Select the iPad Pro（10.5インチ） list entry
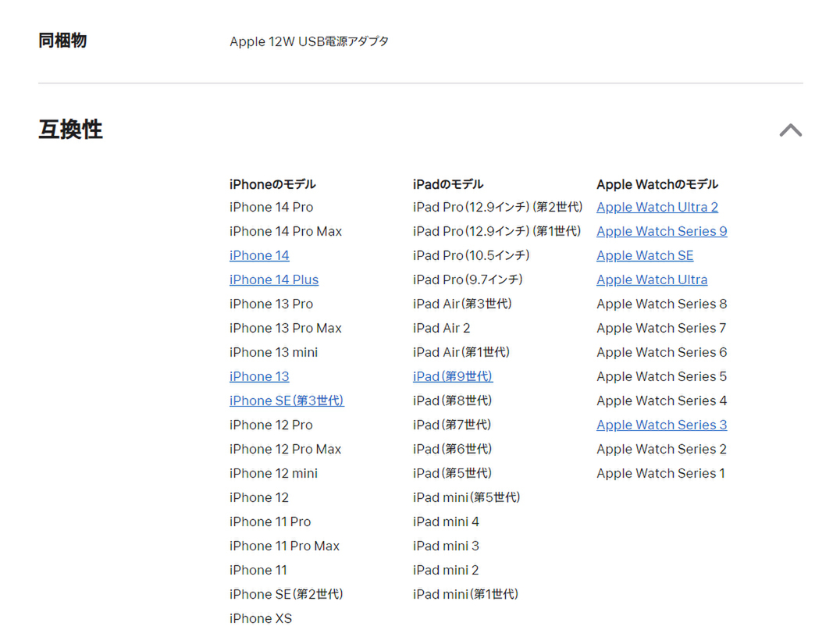The width and height of the screenshot is (840, 630). (x=472, y=255)
